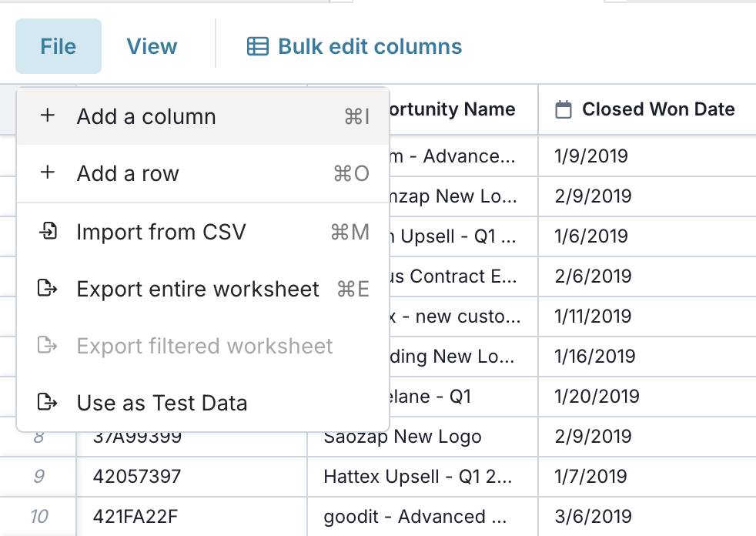Click the Use as Test Data icon
Screen dimensions: 756x536
[48, 402]
